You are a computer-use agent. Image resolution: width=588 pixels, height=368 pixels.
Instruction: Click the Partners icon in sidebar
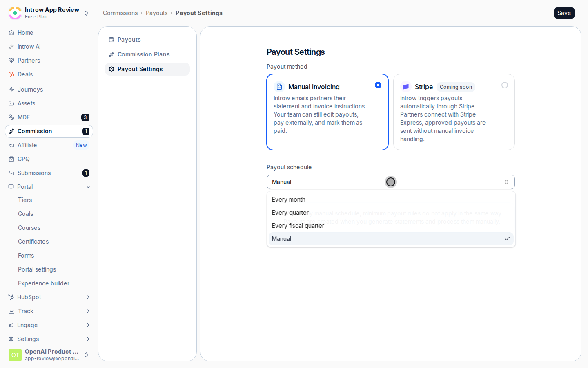coord(11,61)
